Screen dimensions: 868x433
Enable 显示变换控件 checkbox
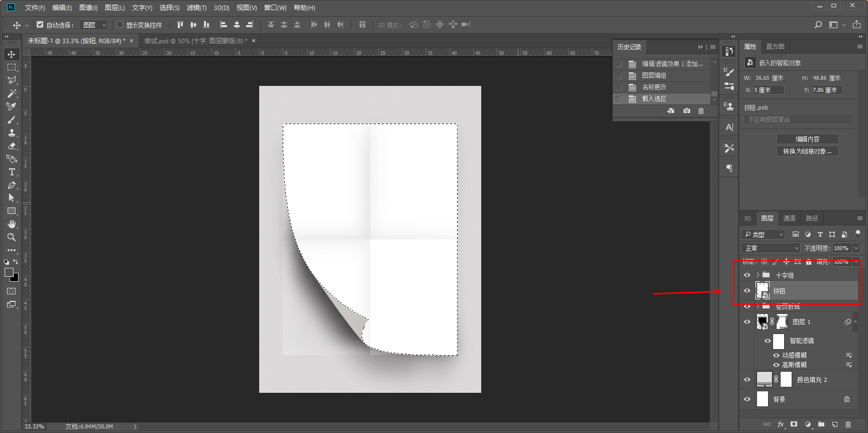[x=120, y=25]
